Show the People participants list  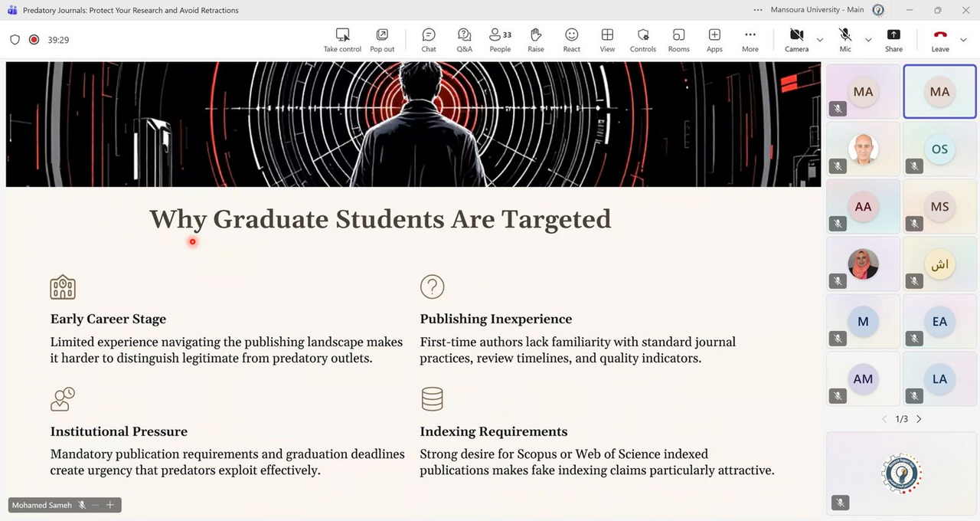coord(500,39)
